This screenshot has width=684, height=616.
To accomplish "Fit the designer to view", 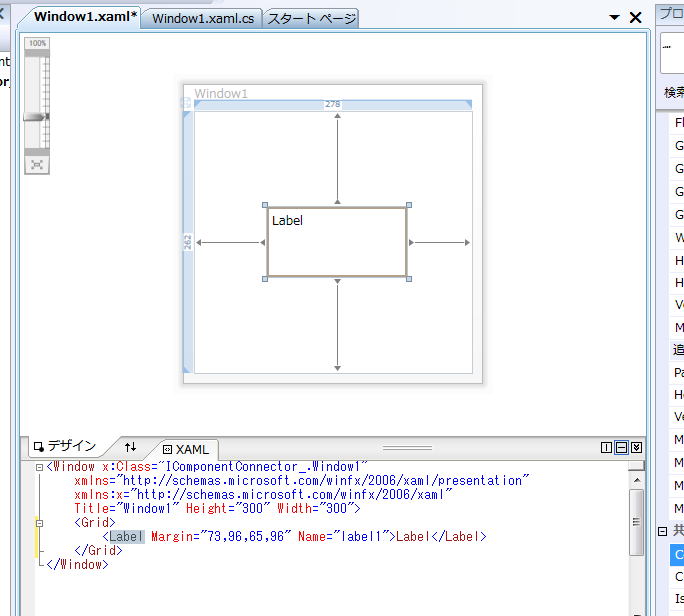I will pos(37,165).
